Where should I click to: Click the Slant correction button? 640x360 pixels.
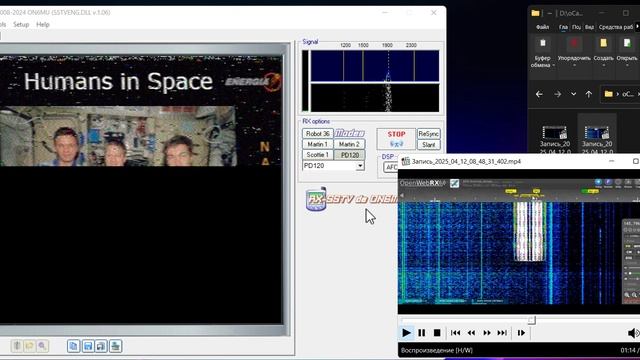429,144
